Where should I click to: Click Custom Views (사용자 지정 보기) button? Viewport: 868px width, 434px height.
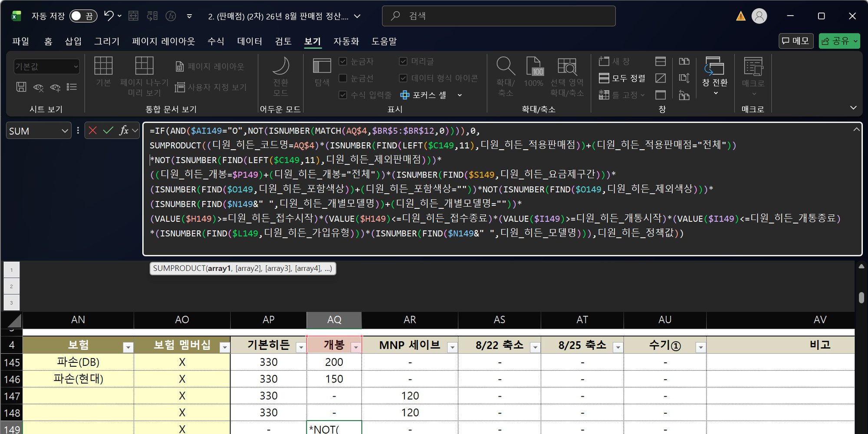211,87
